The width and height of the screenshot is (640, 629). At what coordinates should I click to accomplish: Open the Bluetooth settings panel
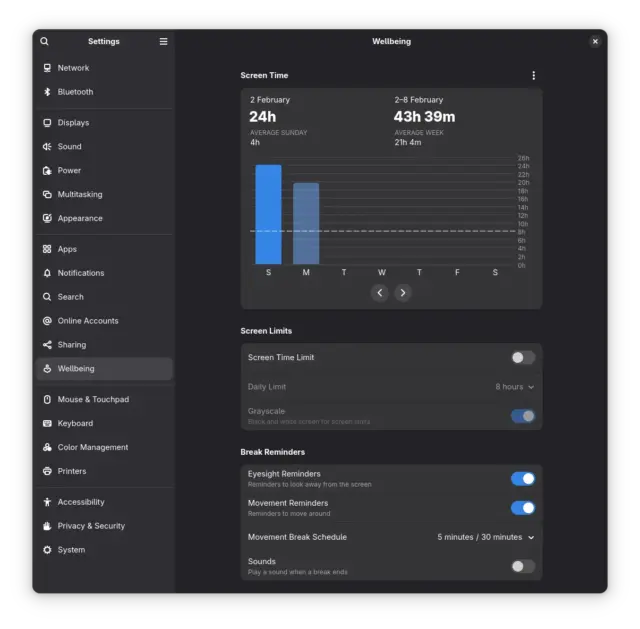(104, 92)
